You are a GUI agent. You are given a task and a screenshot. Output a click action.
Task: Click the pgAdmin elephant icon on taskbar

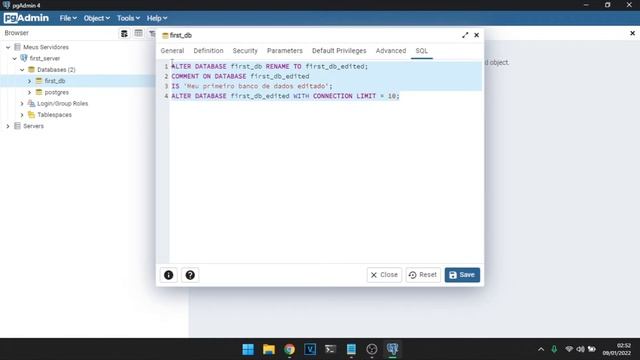coord(392,349)
